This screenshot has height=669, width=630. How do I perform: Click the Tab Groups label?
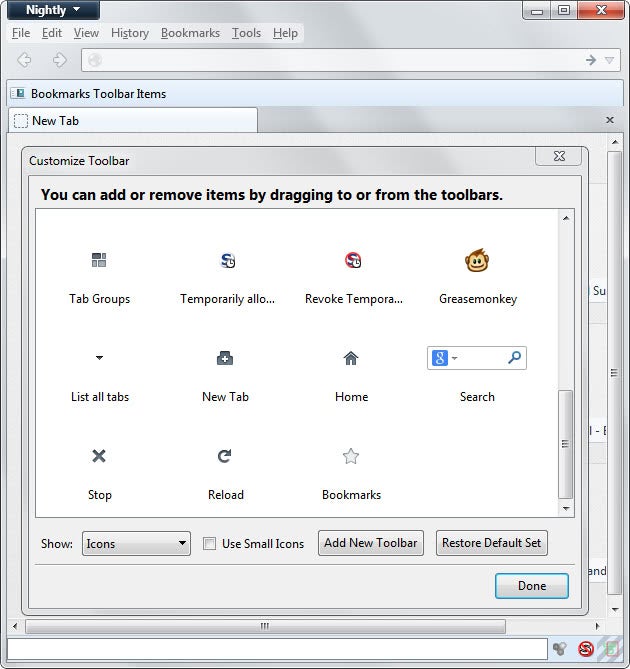coord(99,299)
